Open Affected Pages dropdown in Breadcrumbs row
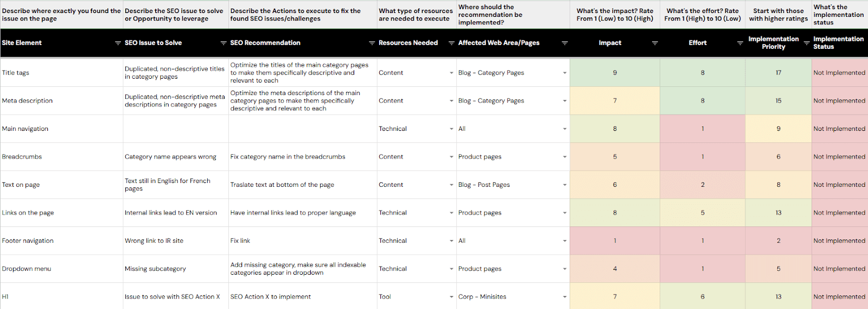Image resolution: width=868 pixels, height=309 pixels. point(564,157)
